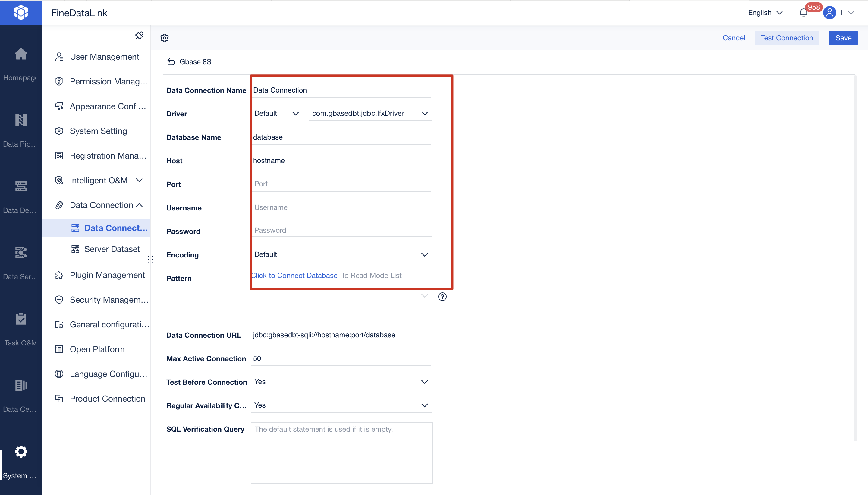Open Plugin Management settings

(107, 275)
